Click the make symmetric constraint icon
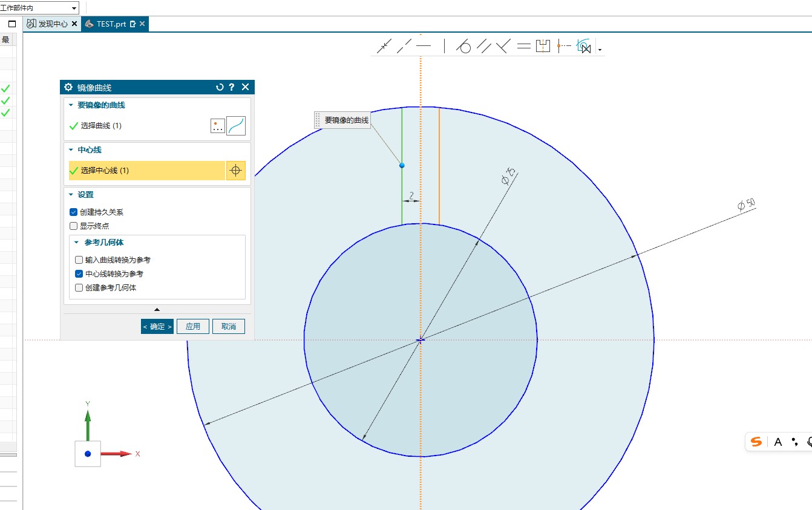812x510 pixels. [x=543, y=46]
